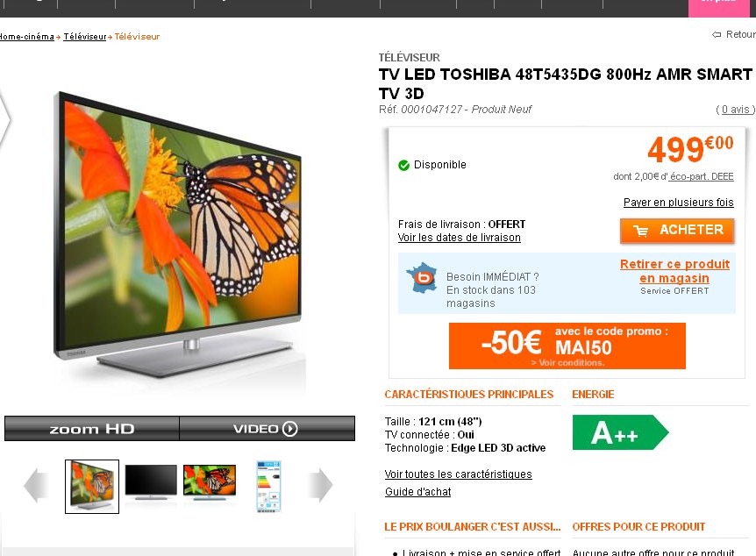The width and height of the screenshot is (756, 556).
Task: Select the energy label thumbnail
Action: pos(268,487)
